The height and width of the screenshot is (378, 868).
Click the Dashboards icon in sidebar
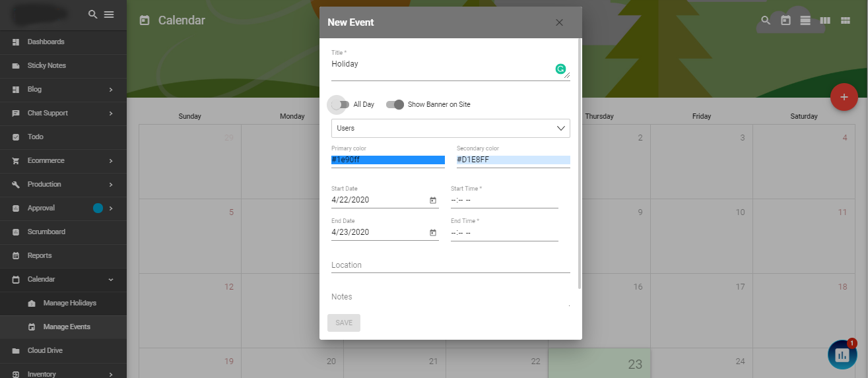[x=16, y=42]
